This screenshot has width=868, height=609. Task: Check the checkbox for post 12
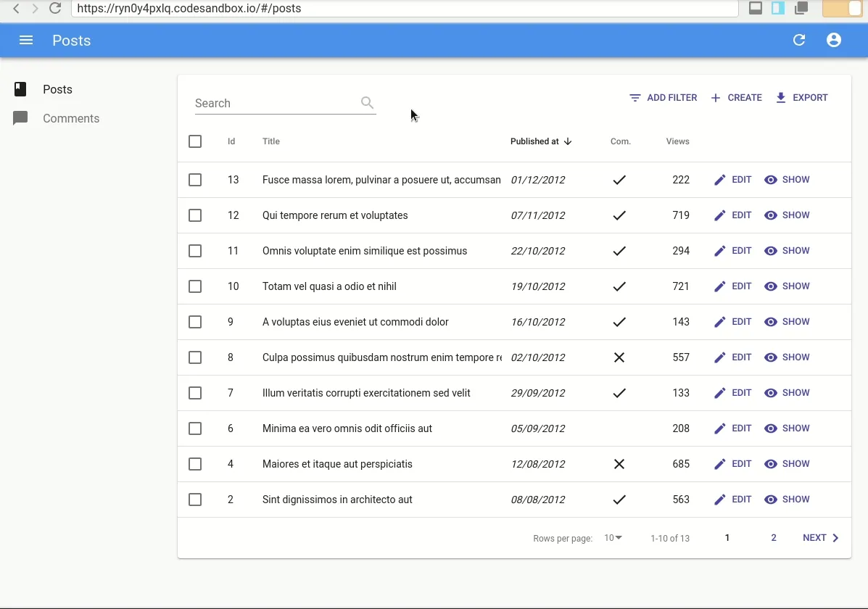click(195, 215)
